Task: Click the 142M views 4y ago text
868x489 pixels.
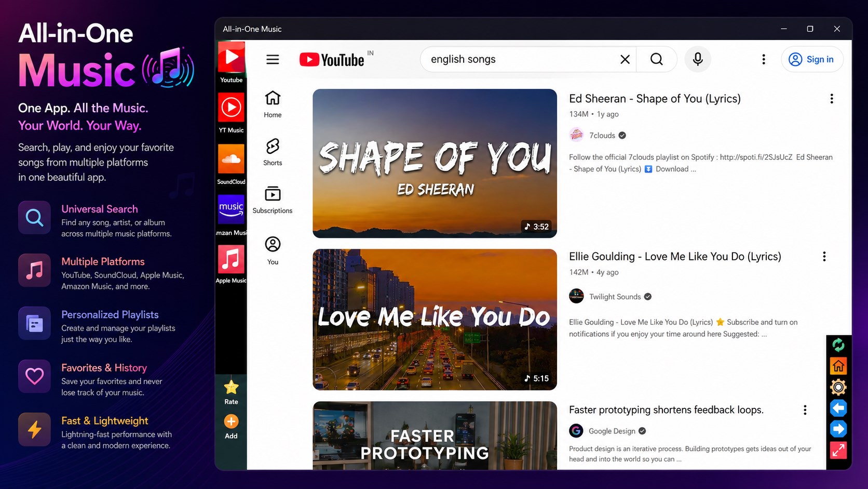Action: 594,272
